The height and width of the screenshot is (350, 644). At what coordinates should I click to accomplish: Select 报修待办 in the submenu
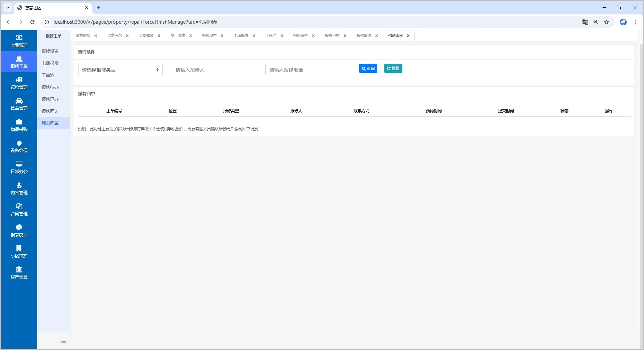click(x=50, y=87)
